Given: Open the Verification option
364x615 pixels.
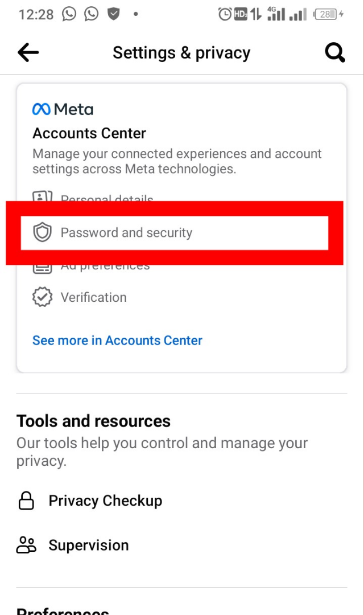Looking at the screenshot, I should click(93, 297).
